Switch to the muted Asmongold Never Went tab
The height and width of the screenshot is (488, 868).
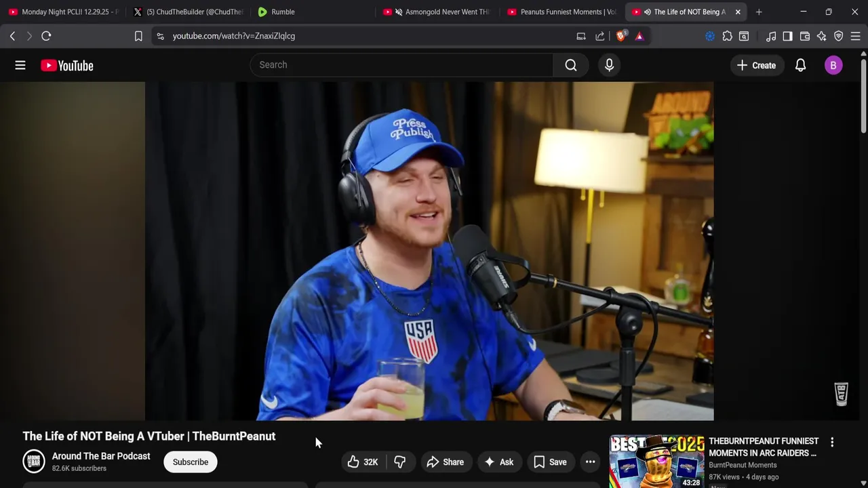(437, 12)
